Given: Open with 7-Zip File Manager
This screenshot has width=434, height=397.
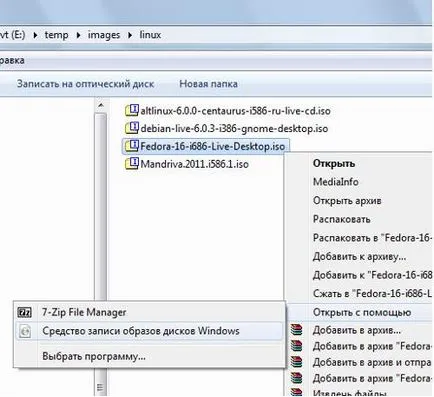Looking at the screenshot, I should pyautogui.click(x=84, y=312).
